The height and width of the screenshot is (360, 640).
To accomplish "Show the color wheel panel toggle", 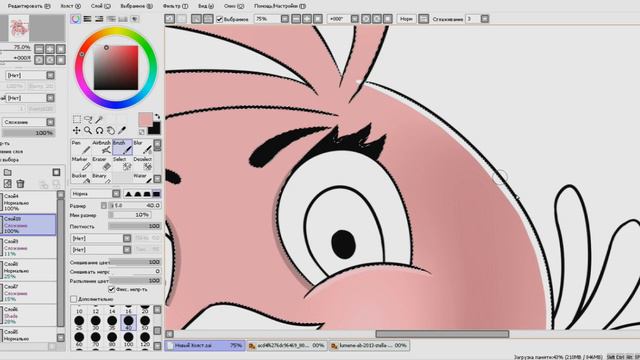I will click(76, 19).
